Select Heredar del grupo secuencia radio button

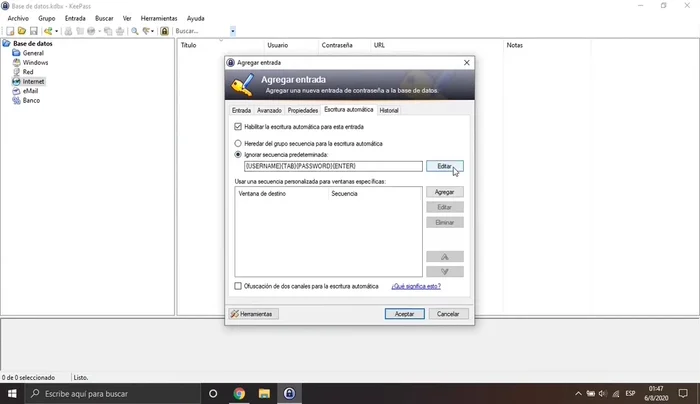[x=238, y=144]
